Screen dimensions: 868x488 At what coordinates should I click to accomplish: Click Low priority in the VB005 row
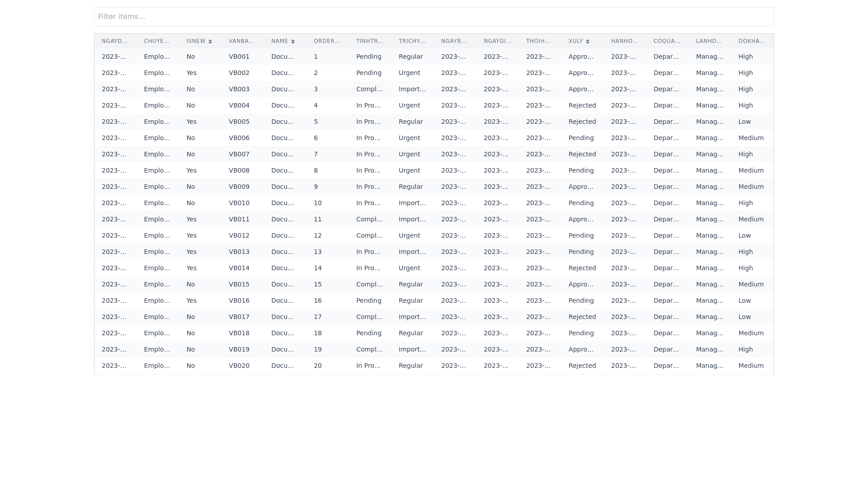tap(744, 122)
